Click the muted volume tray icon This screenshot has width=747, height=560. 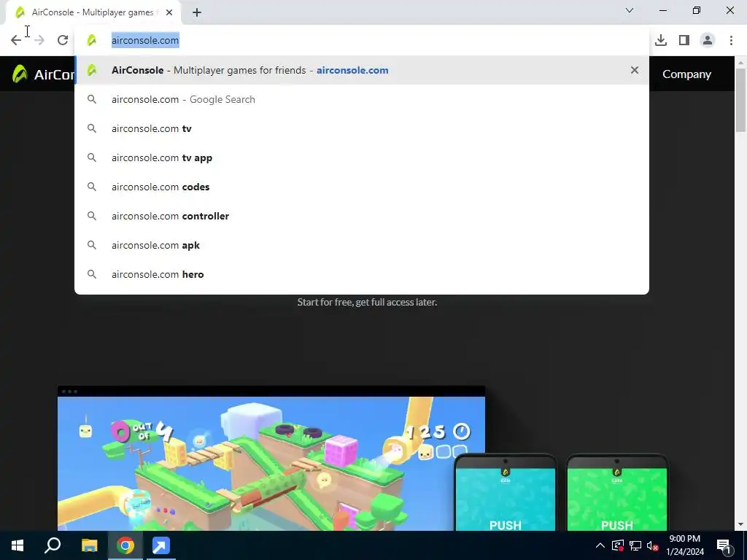(x=653, y=545)
